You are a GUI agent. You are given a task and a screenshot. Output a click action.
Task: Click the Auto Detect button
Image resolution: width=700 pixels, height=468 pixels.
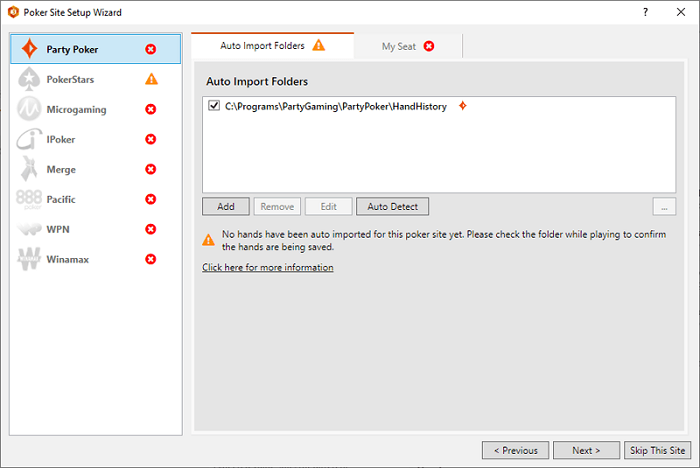coord(392,206)
